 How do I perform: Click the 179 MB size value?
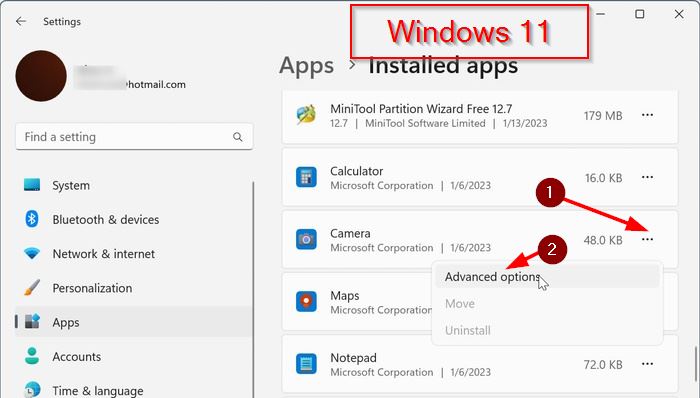[603, 116]
